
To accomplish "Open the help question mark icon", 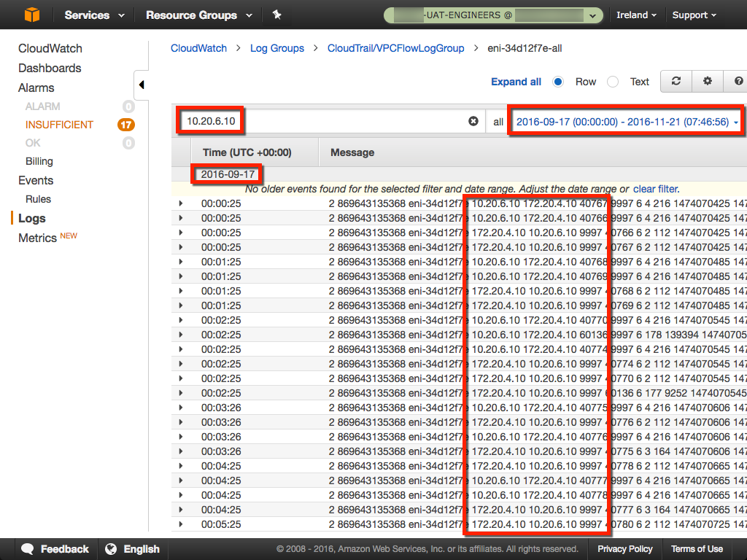I will pos(738,82).
